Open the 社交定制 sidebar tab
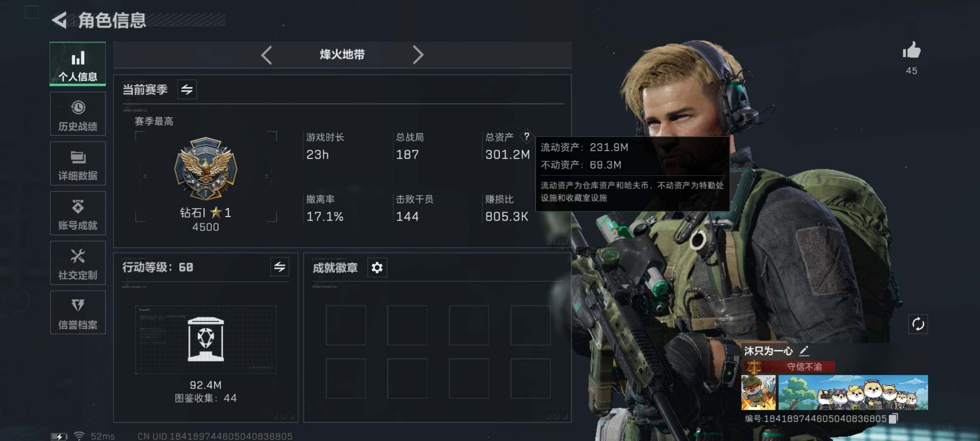This screenshot has width=980, height=441. click(78, 263)
